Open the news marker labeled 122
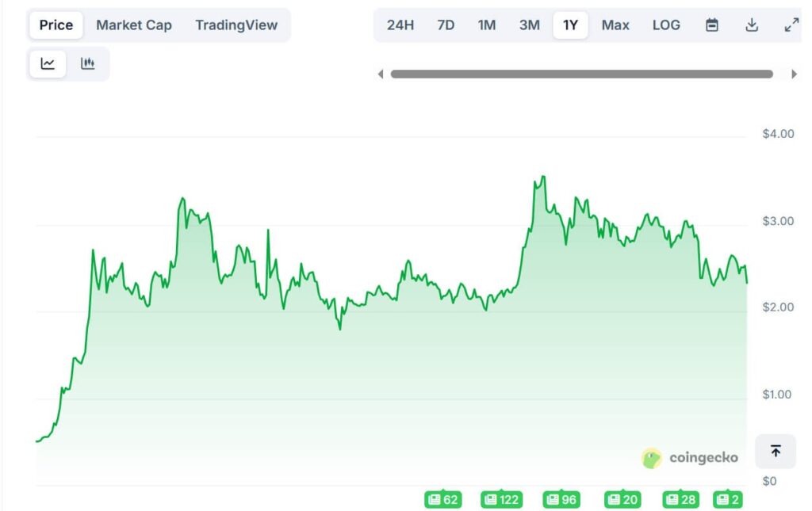This screenshot has width=812, height=511. click(x=502, y=499)
